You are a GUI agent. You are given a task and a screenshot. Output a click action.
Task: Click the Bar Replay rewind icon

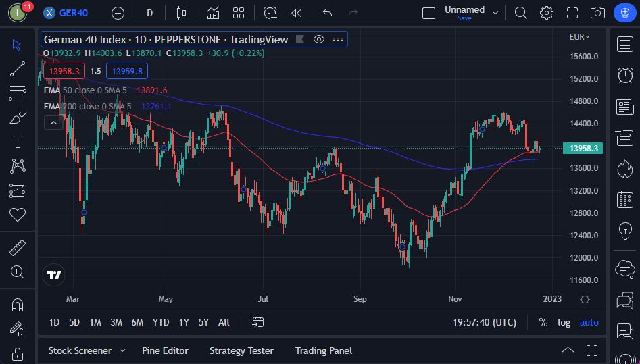296,13
